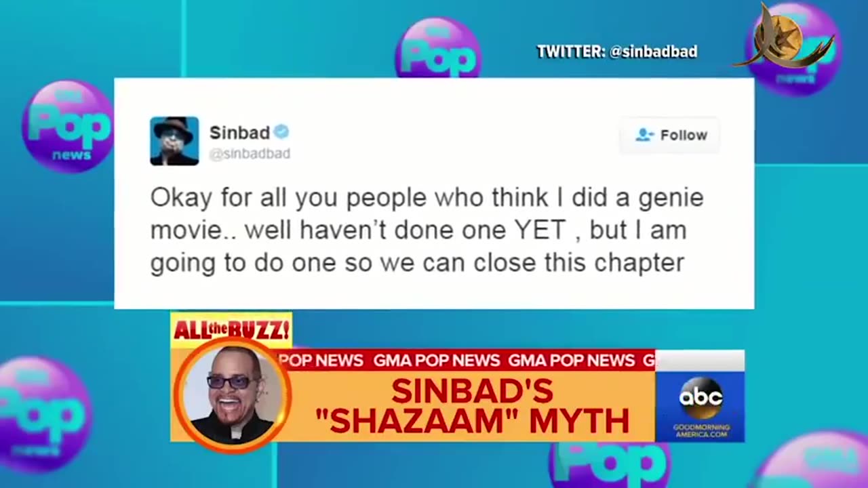Click the Pop bubble at bottom left
Screen dimensions: 868x488
pos(44,413)
